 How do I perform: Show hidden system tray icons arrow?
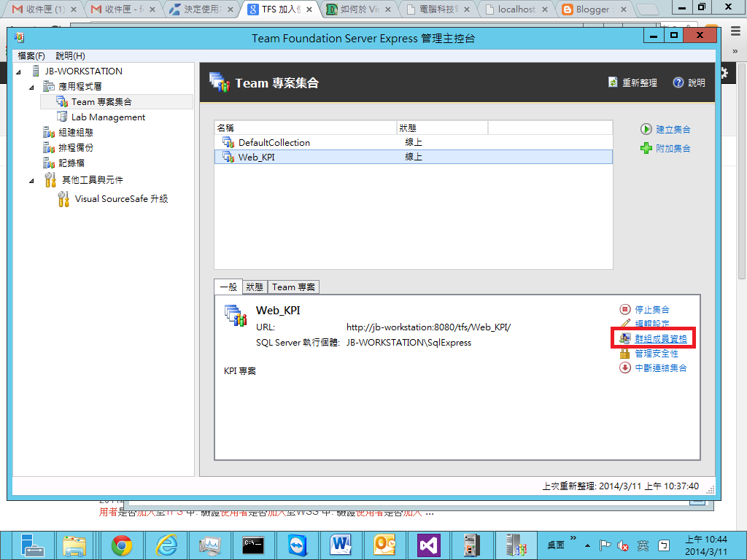click(x=588, y=545)
